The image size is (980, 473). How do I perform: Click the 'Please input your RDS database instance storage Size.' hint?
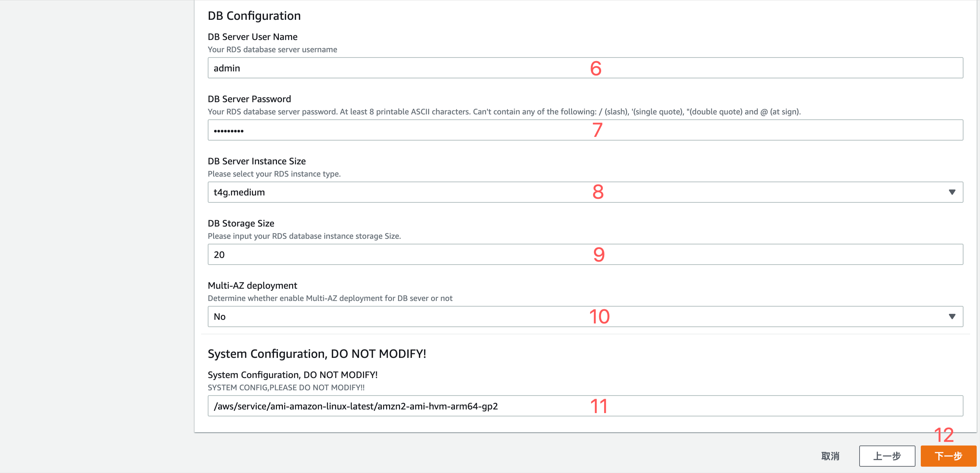(304, 236)
